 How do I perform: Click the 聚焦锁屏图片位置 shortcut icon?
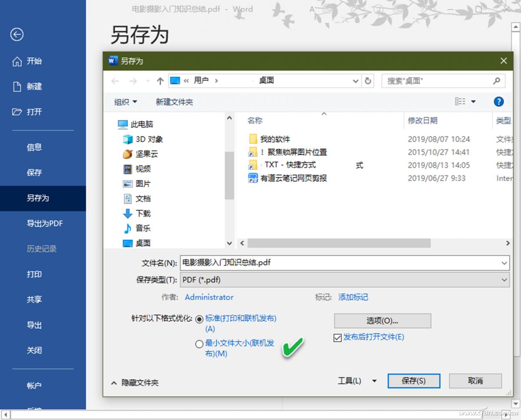pos(253,152)
